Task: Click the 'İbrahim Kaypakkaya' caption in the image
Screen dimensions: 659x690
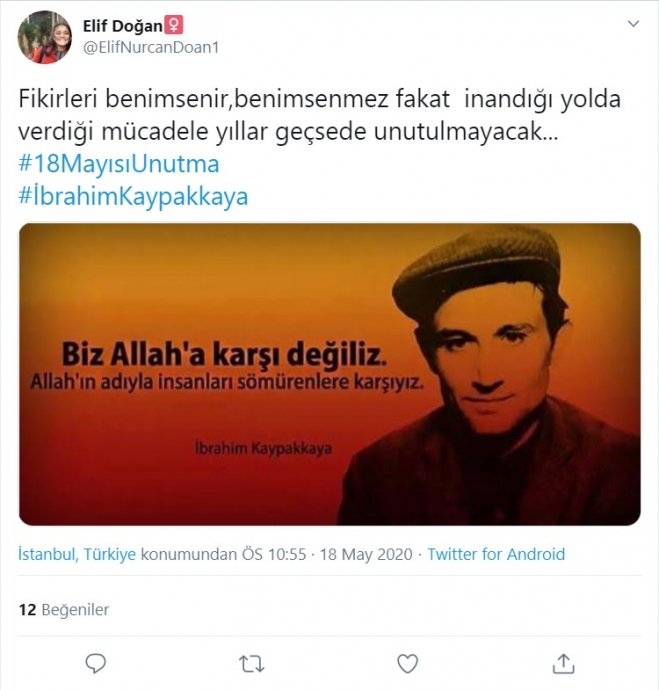Action: click(x=263, y=448)
